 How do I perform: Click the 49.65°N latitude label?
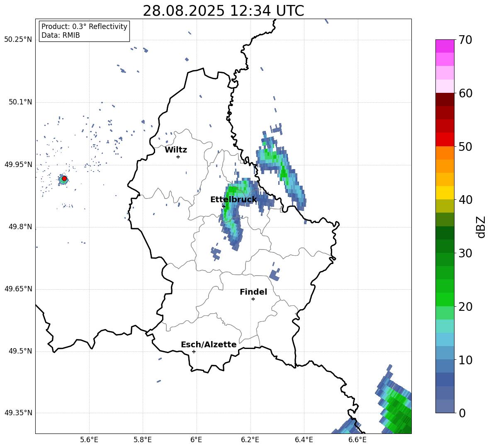pos(18,289)
